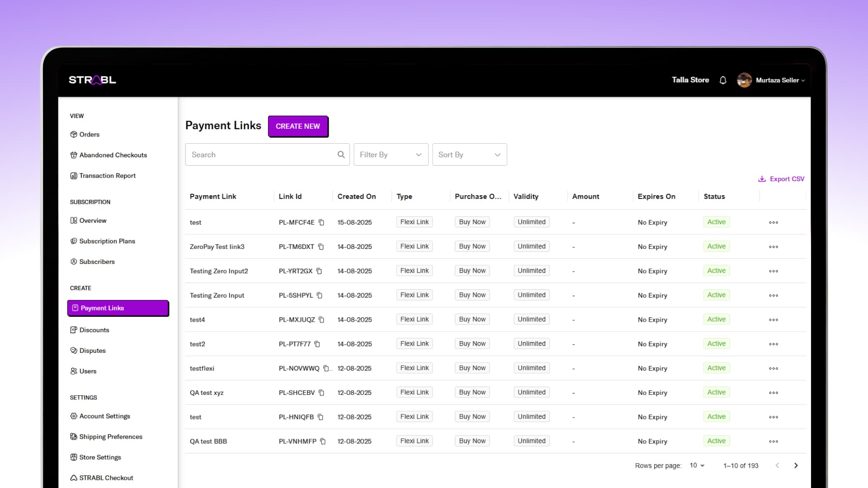The width and height of the screenshot is (868, 488).
Task: Expand the Sort By dropdown
Action: point(469,155)
